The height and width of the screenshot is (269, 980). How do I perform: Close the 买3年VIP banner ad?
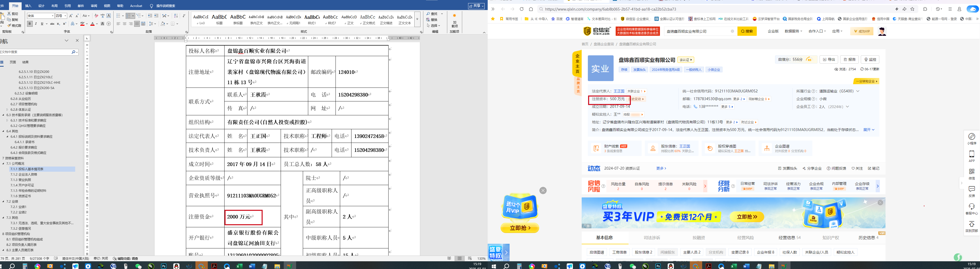[880, 203]
